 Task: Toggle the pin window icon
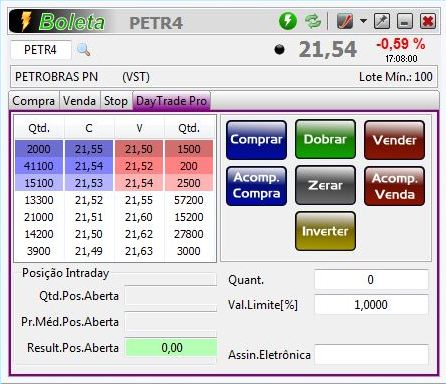[382, 21]
